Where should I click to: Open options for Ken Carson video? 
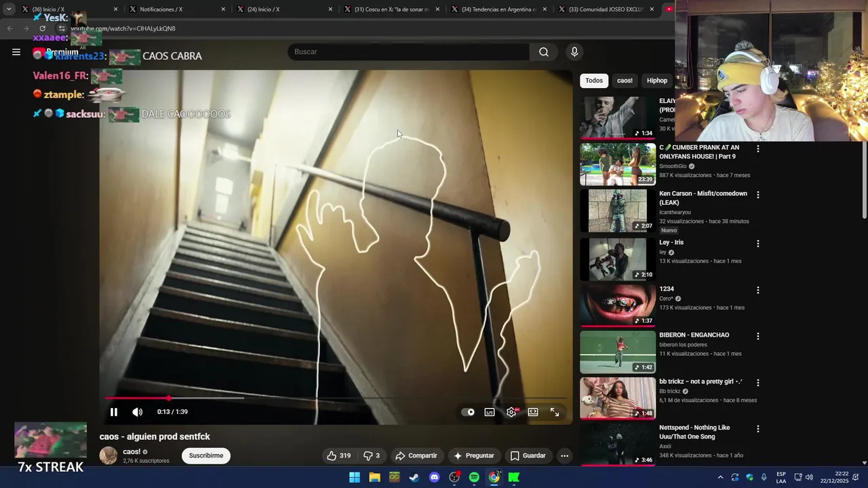758,195
